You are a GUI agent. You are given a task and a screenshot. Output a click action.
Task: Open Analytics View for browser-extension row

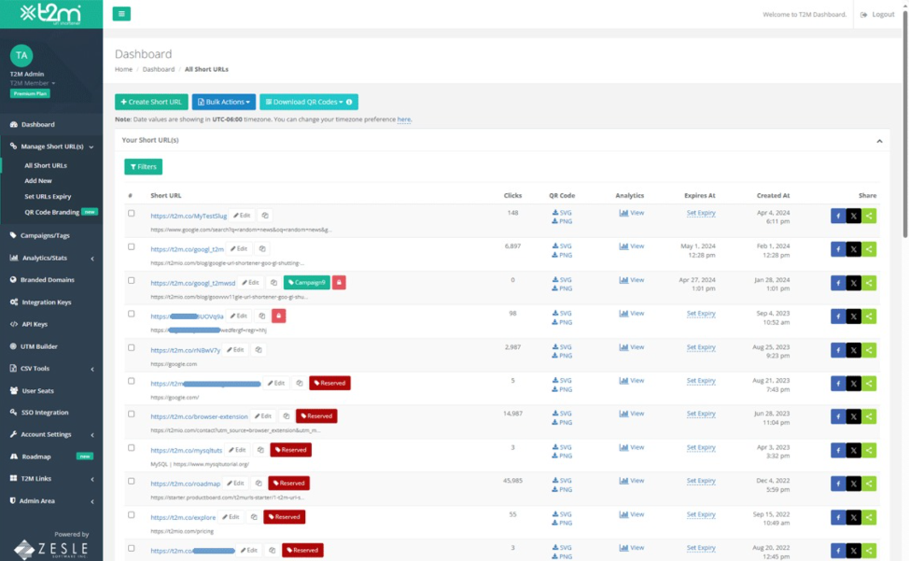pyautogui.click(x=632, y=414)
